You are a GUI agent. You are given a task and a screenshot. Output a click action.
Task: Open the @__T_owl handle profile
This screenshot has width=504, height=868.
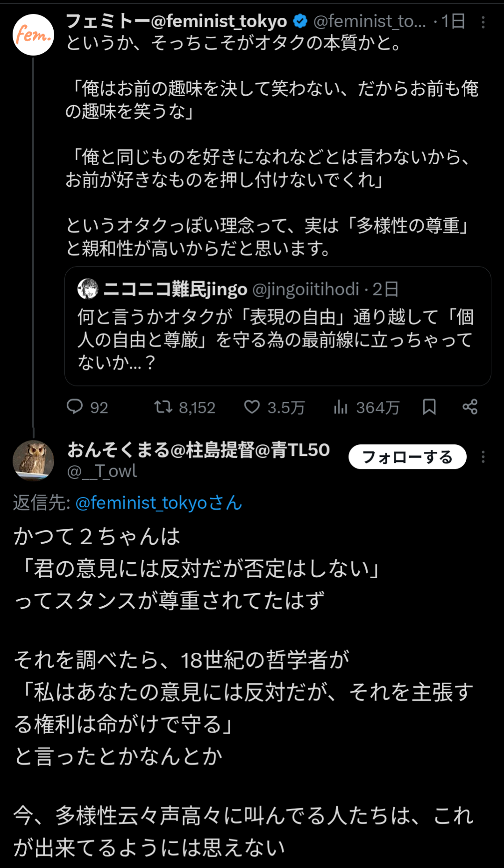click(102, 471)
